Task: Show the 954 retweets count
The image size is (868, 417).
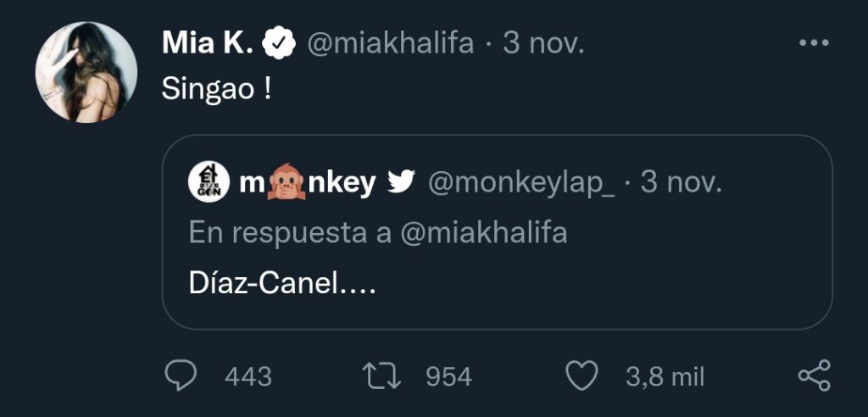Action: [x=448, y=376]
